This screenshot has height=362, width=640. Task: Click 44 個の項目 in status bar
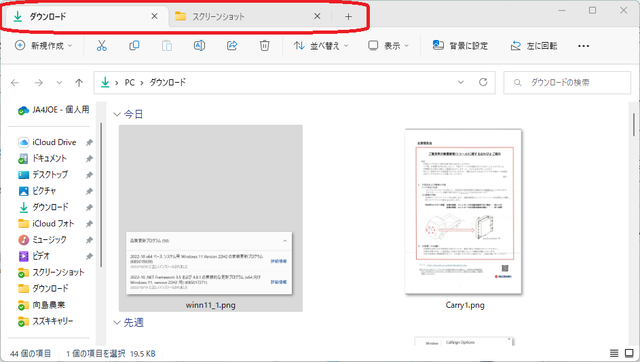click(x=31, y=353)
